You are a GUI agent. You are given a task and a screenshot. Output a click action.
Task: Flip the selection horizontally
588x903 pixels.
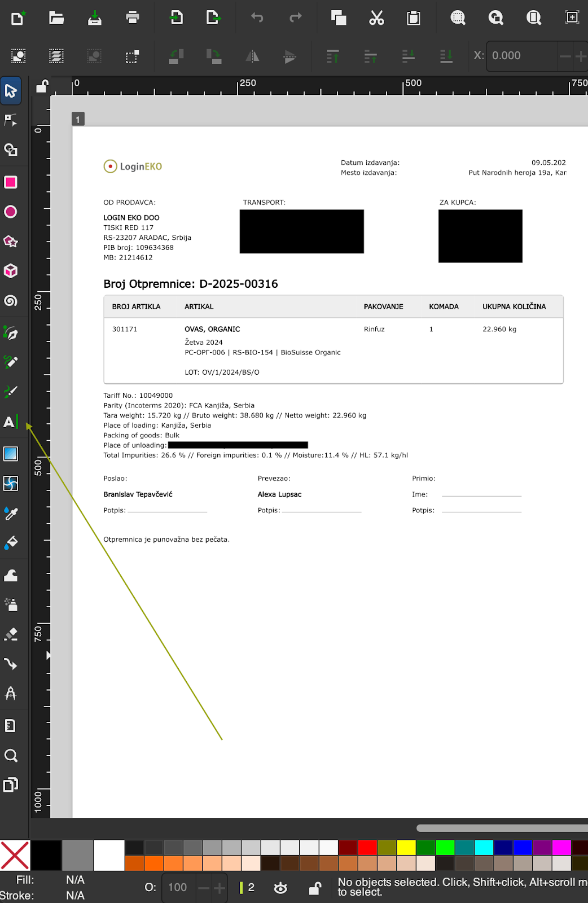pyautogui.click(x=252, y=56)
